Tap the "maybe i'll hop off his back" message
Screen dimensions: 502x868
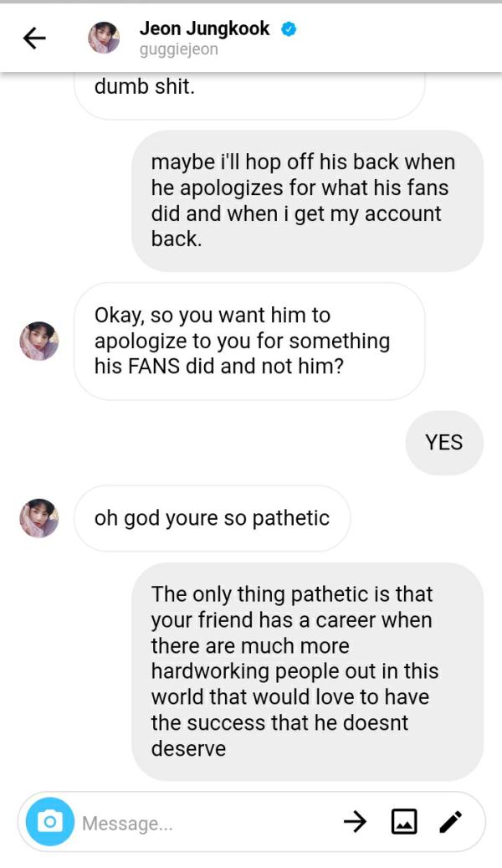click(307, 201)
